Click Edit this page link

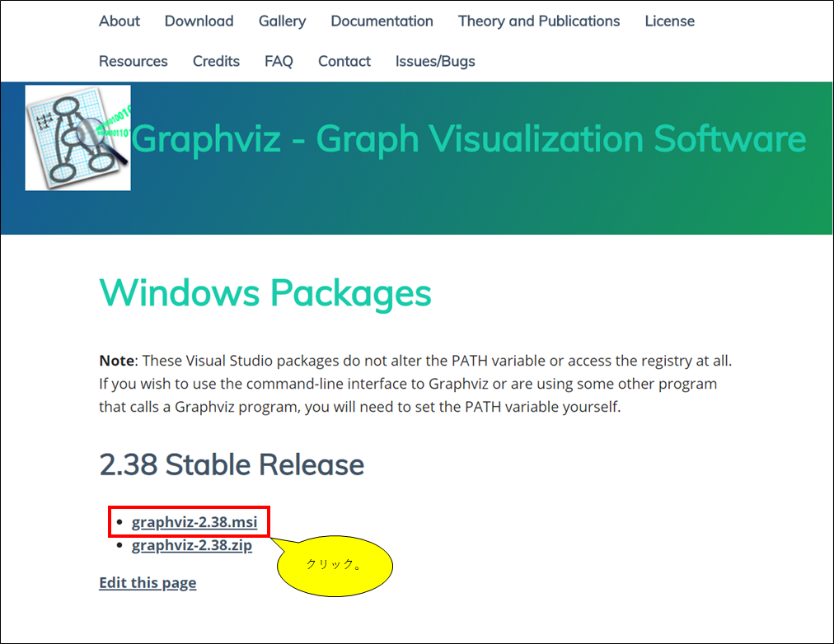pos(148,582)
